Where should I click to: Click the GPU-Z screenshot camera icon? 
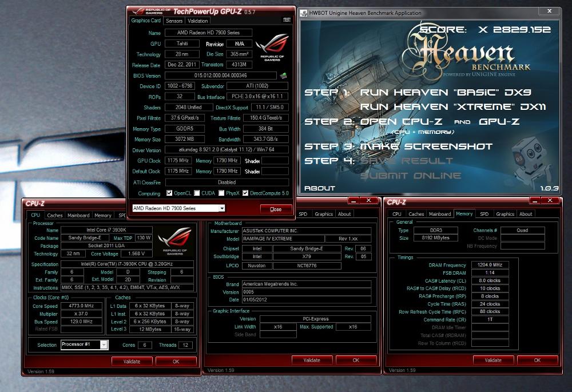(x=287, y=20)
